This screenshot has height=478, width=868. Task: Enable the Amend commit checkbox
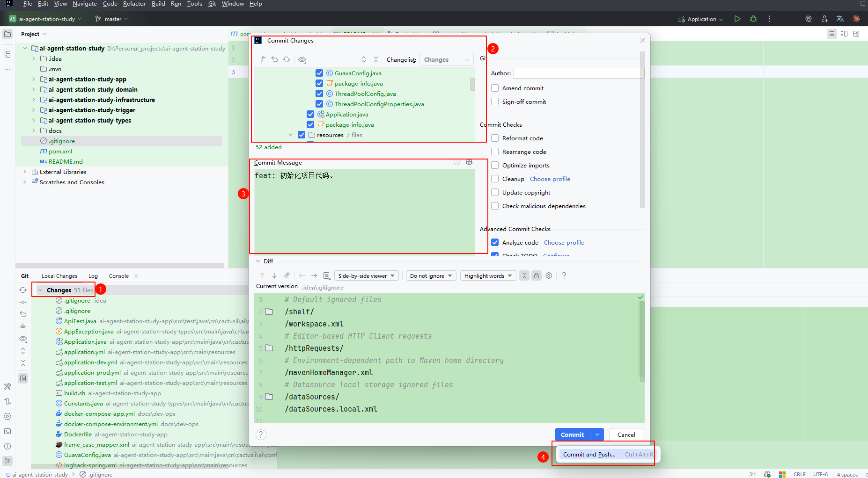click(x=495, y=88)
